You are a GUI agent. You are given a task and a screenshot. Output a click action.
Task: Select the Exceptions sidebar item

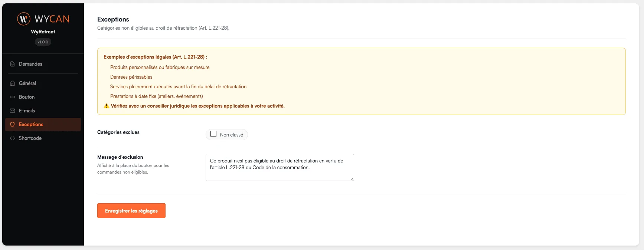tap(43, 124)
